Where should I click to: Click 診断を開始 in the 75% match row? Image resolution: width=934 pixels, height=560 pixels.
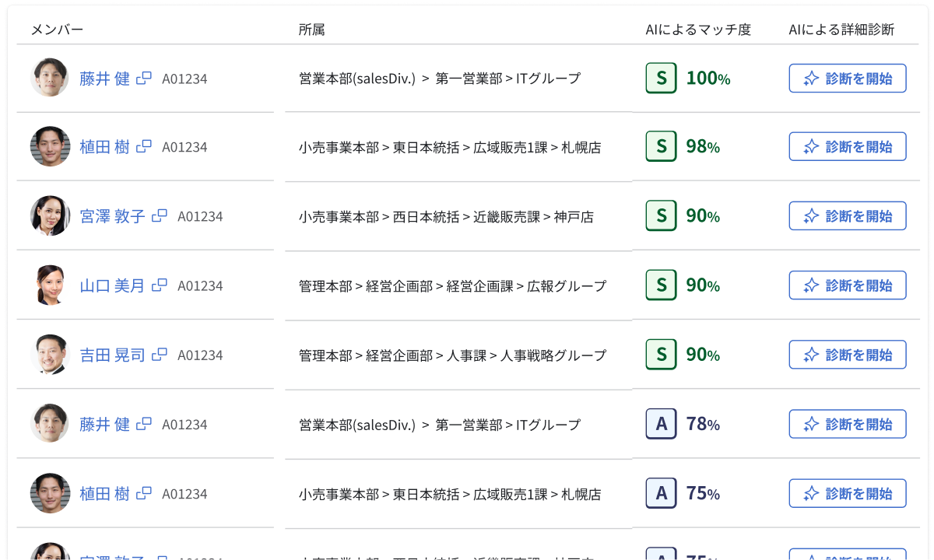(848, 493)
